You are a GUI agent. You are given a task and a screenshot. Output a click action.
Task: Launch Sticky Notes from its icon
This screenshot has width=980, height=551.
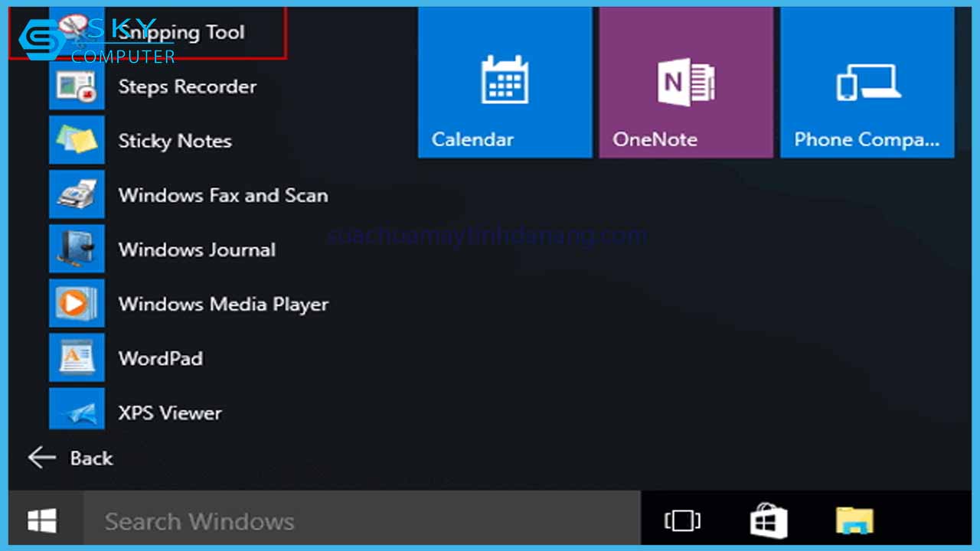(77, 141)
